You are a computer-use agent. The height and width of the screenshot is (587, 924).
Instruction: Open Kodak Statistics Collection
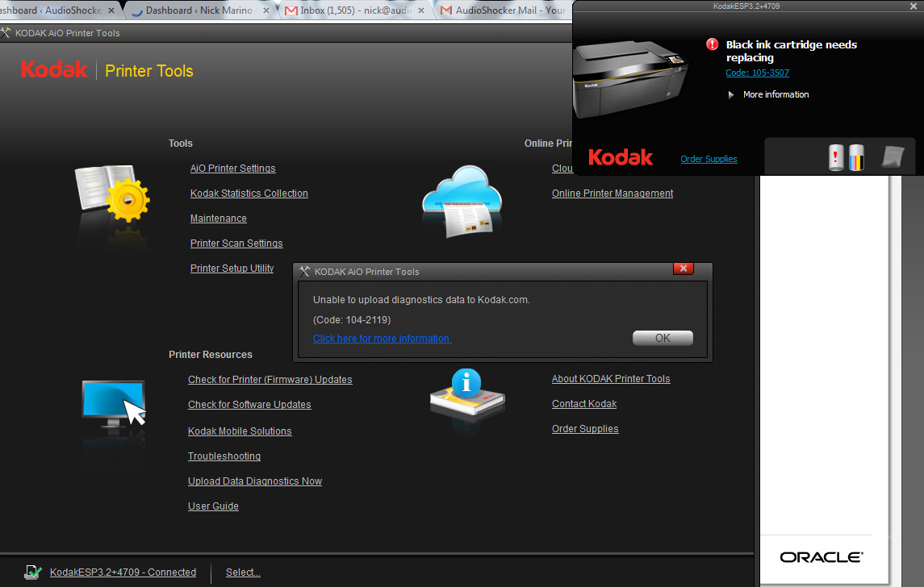(x=249, y=194)
